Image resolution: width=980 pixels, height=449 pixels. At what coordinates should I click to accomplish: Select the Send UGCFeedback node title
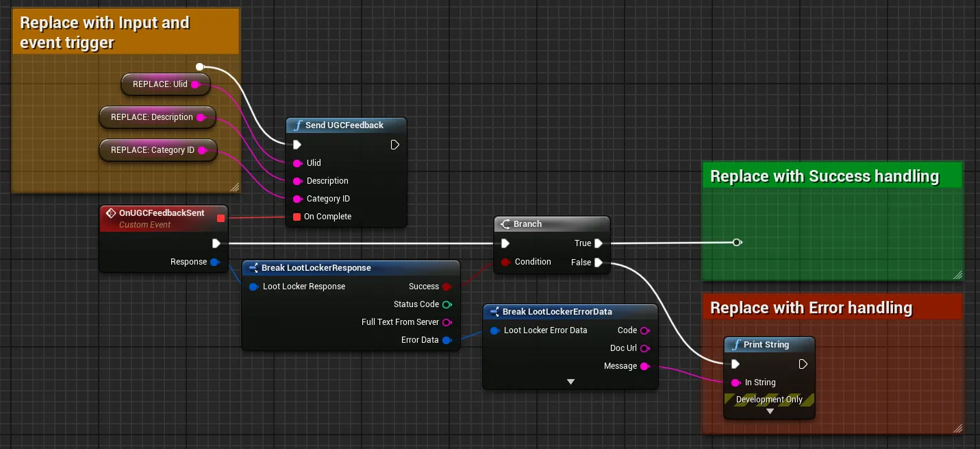[x=346, y=125]
